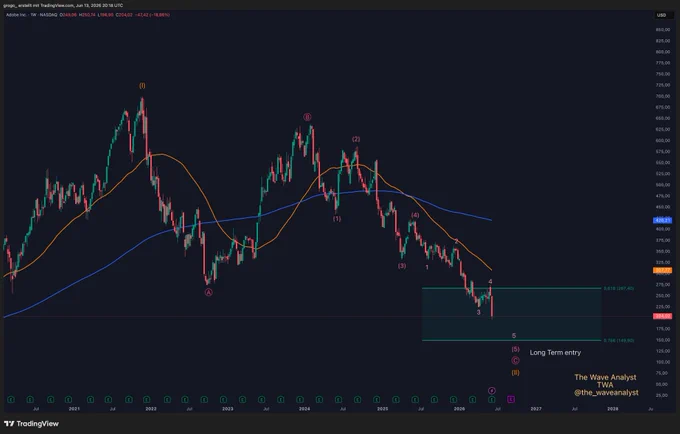Image resolution: width=680 pixels, height=434 pixels.
Task: Click the 100,00 price axis label
Action: 663,362
